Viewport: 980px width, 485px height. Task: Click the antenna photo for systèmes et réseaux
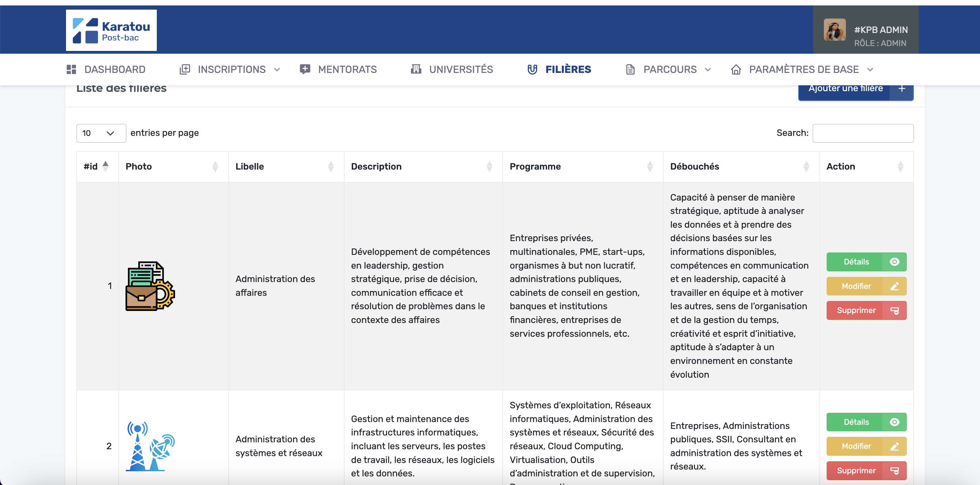150,446
